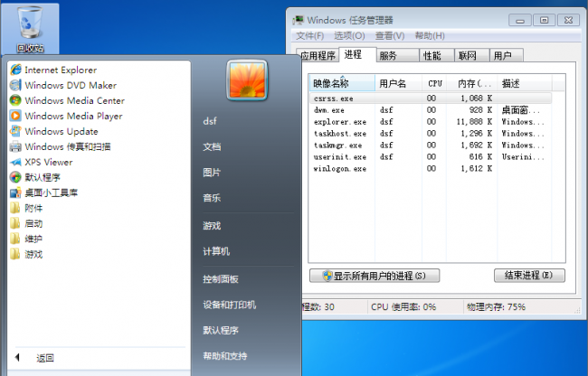Switch to the 性能 tab
The width and height of the screenshot is (588, 376).
coord(437,55)
